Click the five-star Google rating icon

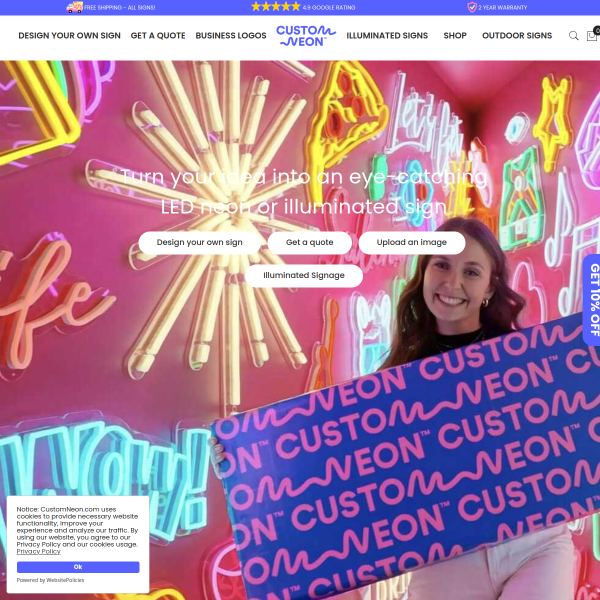(276, 7)
